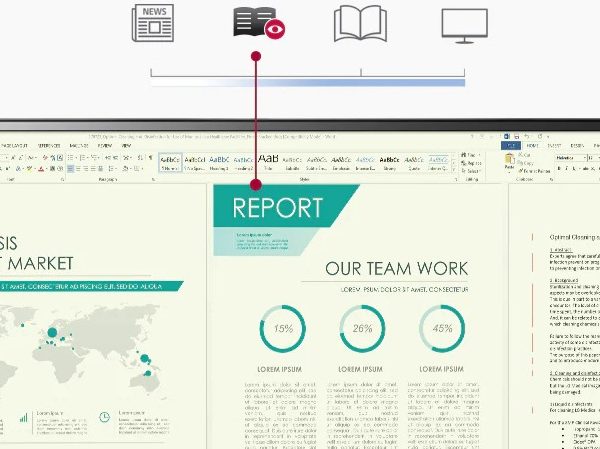Click the reader mode icon with eye badge
This screenshot has width=600, height=449.
coord(259,23)
